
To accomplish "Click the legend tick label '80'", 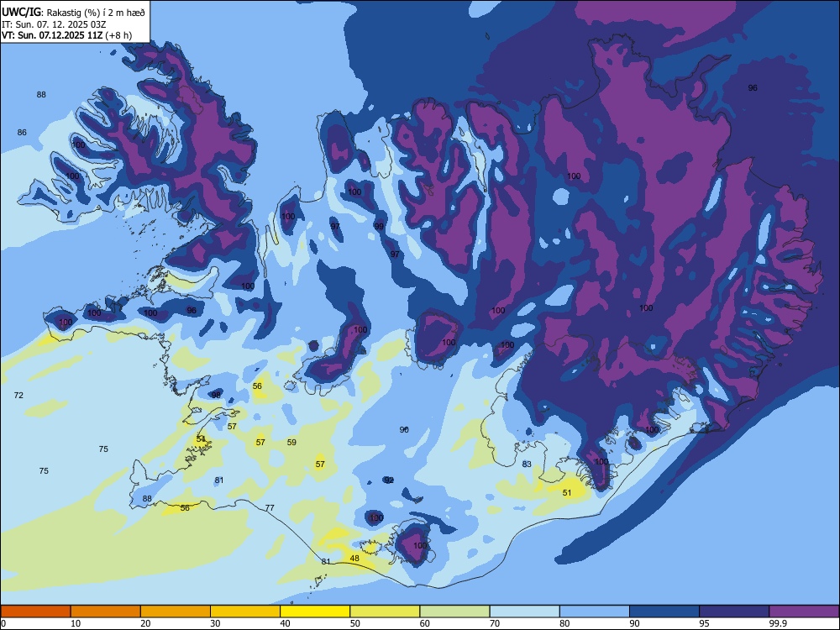I will (564, 623).
